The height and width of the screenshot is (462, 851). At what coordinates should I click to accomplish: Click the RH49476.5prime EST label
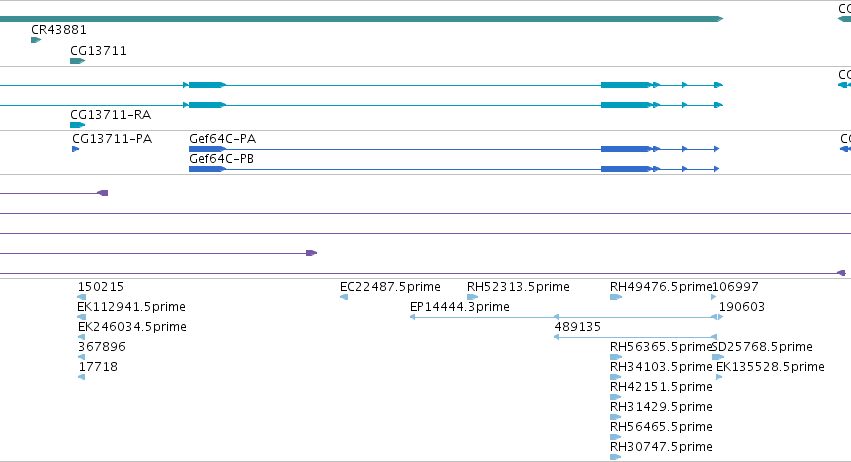click(x=661, y=287)
